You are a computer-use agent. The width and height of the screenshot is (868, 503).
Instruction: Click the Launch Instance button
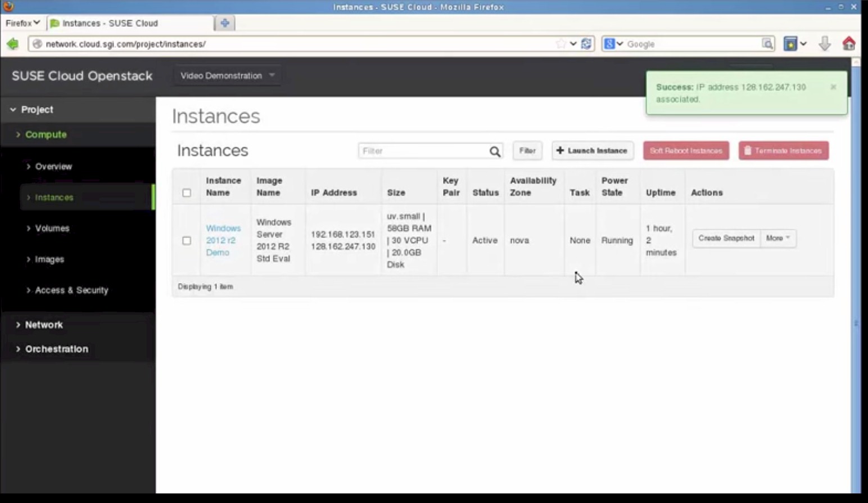[x=593, y=151]
